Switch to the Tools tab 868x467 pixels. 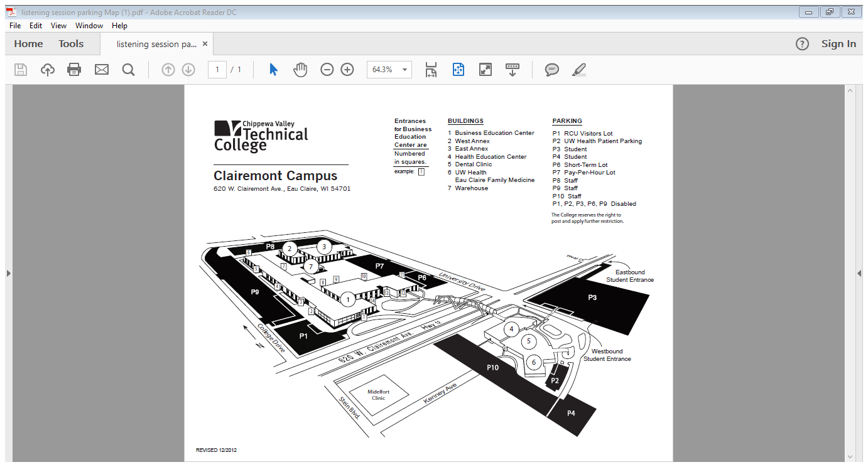(x=71, y=44)
